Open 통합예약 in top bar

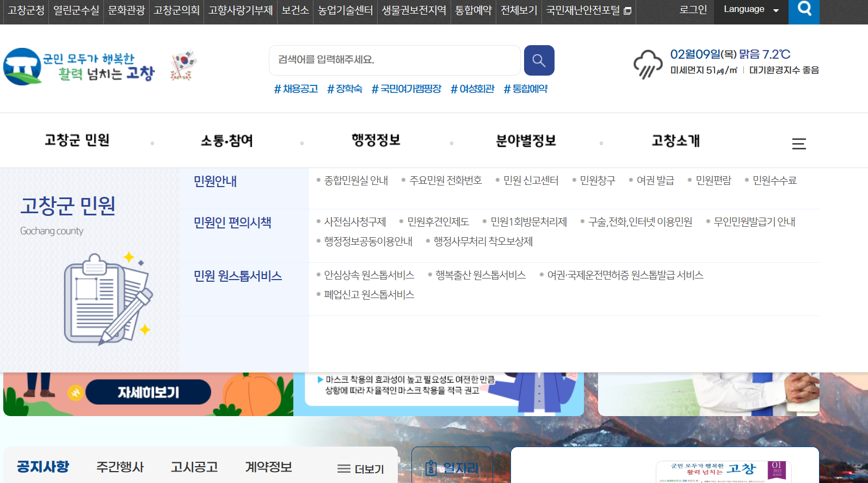pos(473,10)
